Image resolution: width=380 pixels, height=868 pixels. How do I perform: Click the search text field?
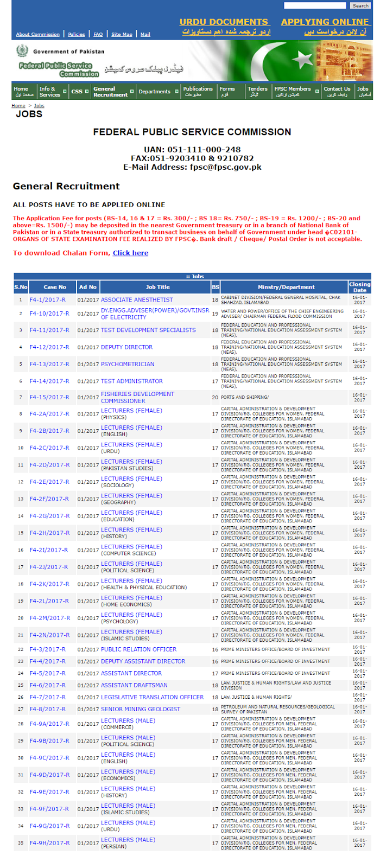click(x=315, y=5)
